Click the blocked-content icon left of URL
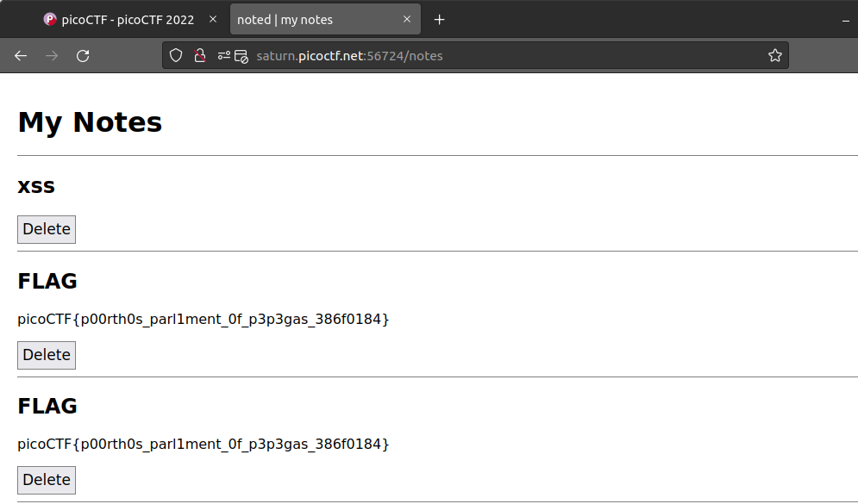The image size is (858, 504). [241, 56]
